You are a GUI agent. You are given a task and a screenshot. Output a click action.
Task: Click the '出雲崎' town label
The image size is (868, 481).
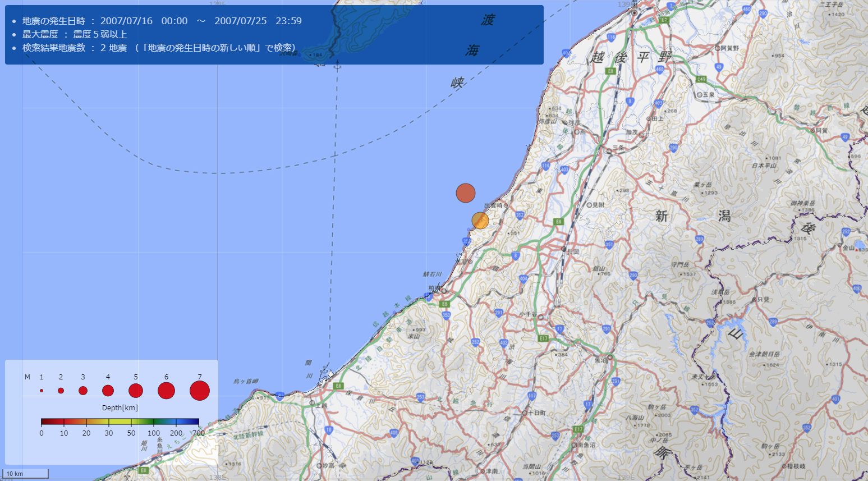tap(493, 206)
